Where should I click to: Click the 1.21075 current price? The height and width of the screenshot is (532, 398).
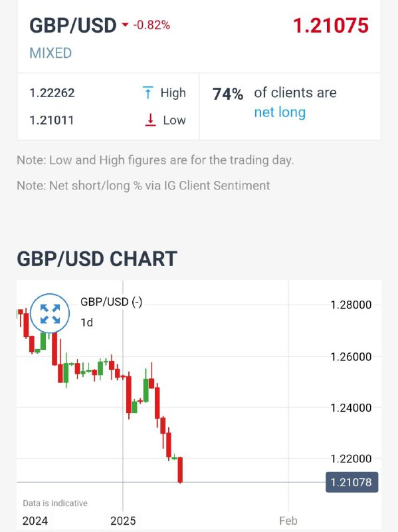[x=330, y=26]
